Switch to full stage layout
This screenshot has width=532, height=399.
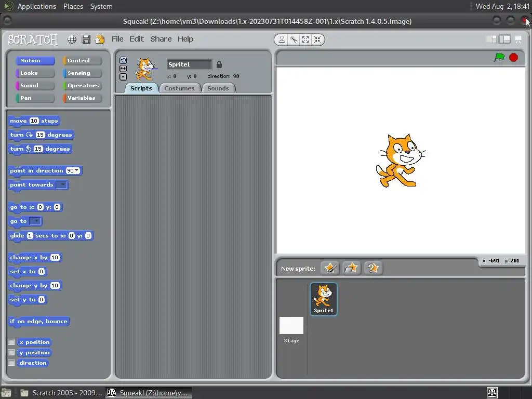[x=504, y=39]
